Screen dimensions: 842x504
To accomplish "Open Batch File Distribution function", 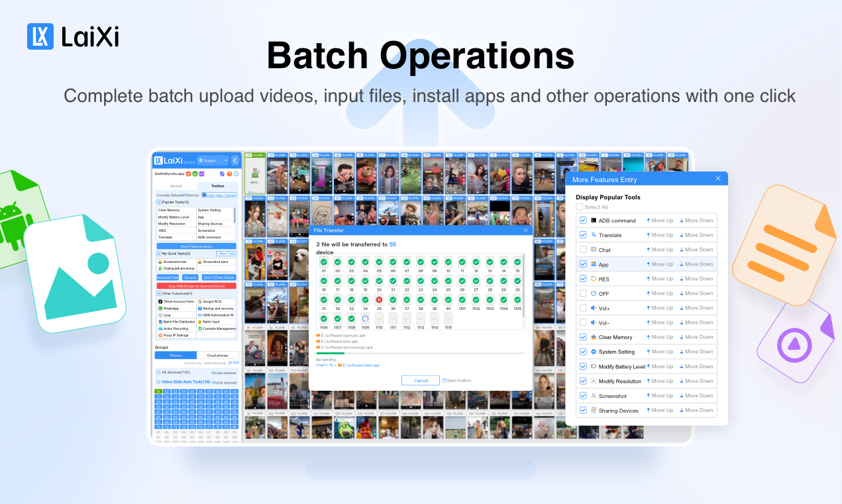I will click(176, 322).
